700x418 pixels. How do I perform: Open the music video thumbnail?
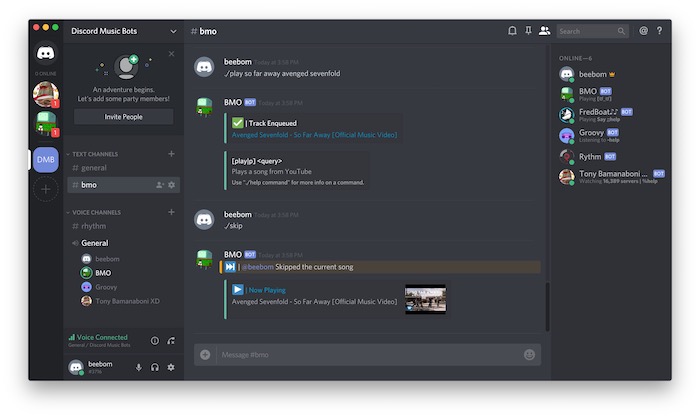coord(425,299)
